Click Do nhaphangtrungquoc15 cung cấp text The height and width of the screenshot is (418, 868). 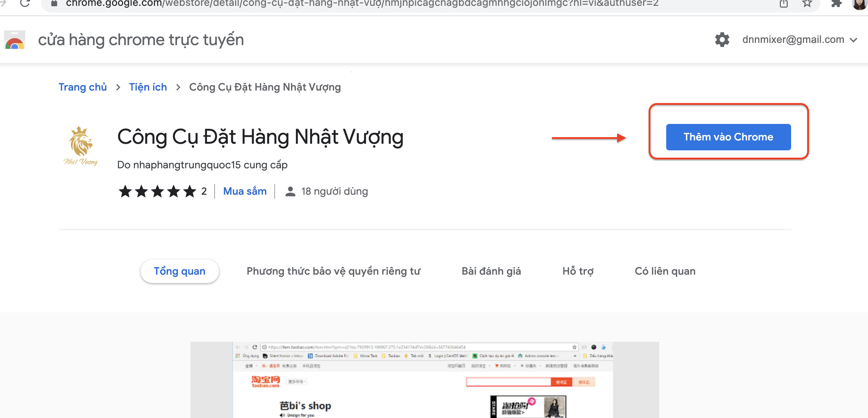point(202,165)
